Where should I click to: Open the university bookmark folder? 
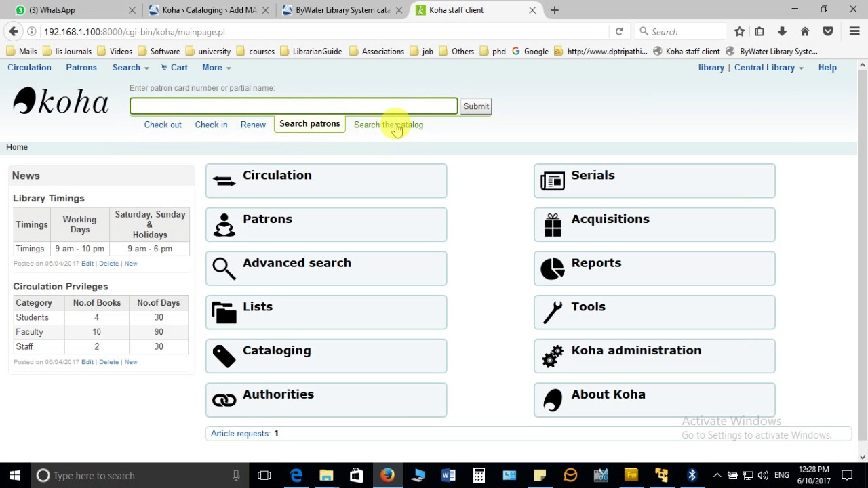click(208, 52)
